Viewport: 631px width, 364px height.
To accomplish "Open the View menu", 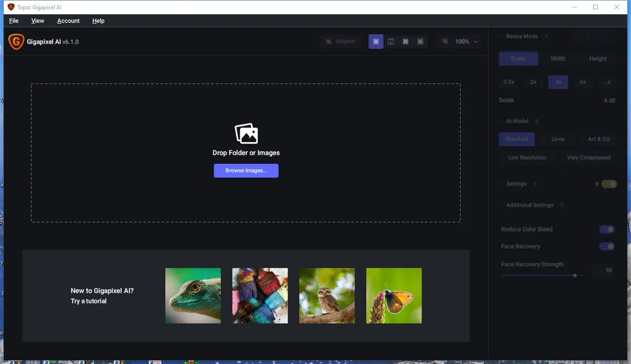I will pyautogui.click(x=38, y=21).
